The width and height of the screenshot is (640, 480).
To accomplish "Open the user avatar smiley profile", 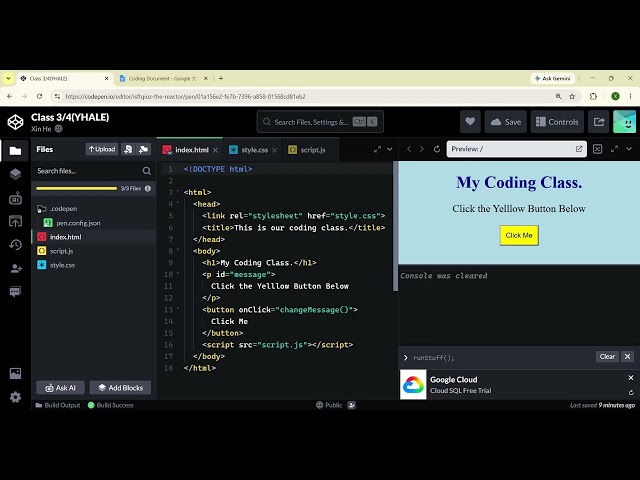I will click(624, 122).
